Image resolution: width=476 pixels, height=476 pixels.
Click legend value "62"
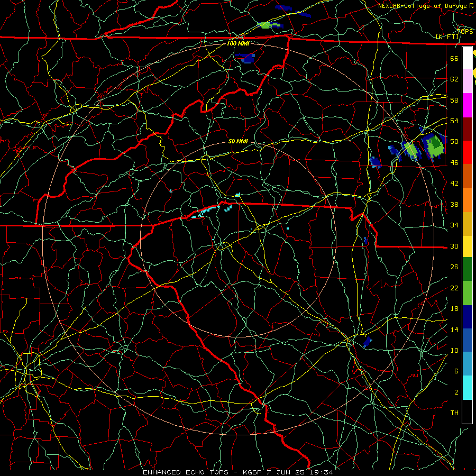click(x=454, y=79)
